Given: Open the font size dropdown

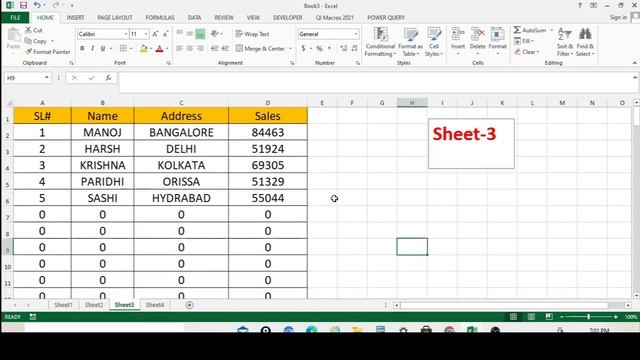Looking at the screenshot, I should tap(146, 34).
